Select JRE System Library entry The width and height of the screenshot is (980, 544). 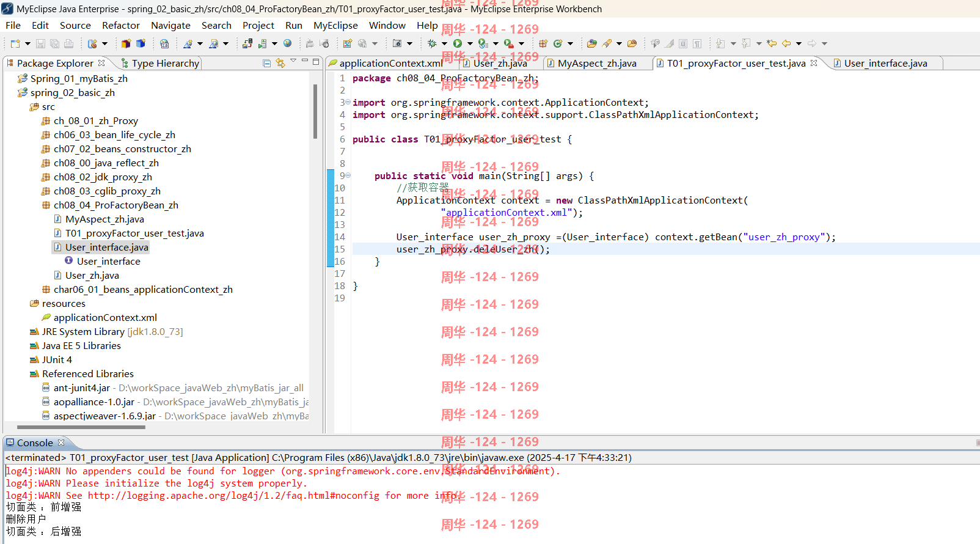(x=106, y=331)
